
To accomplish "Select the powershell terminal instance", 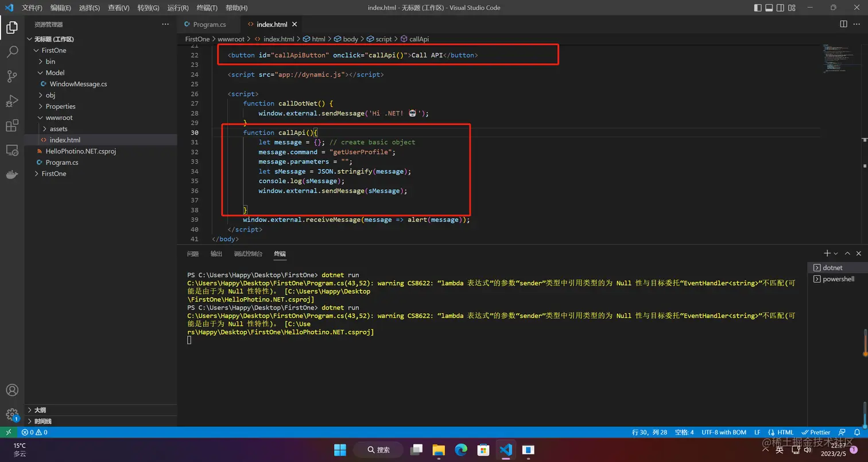I will tap(838, 279).
